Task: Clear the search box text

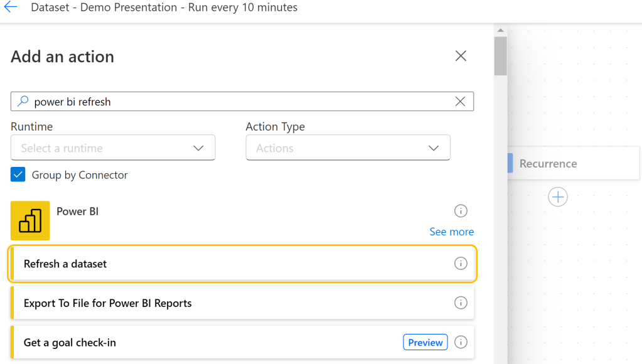Action: (x=460, y=102)
